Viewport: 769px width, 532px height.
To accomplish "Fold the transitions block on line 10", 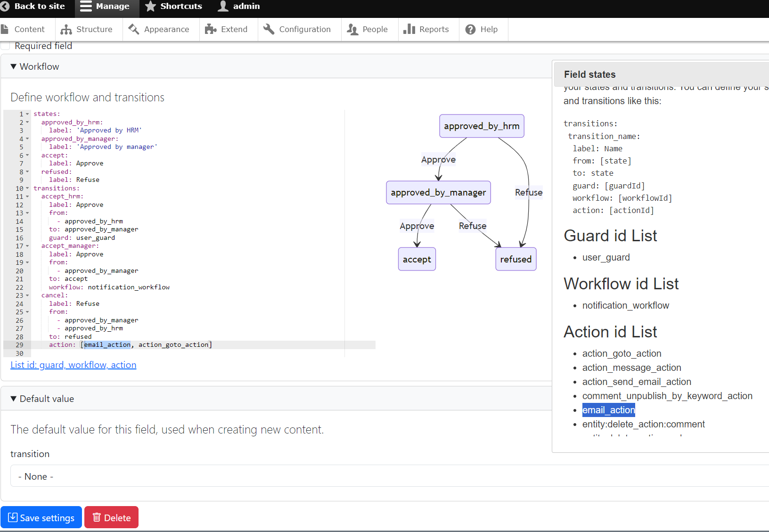I will 27,188.
